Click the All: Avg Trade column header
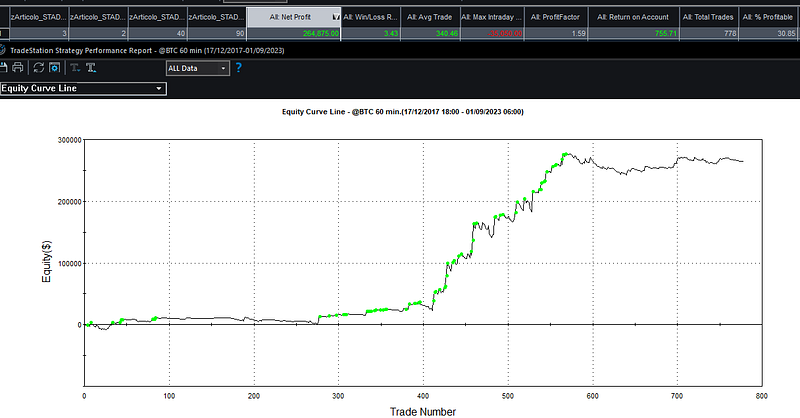Screen dimensions: 800x418 [430, 17]
